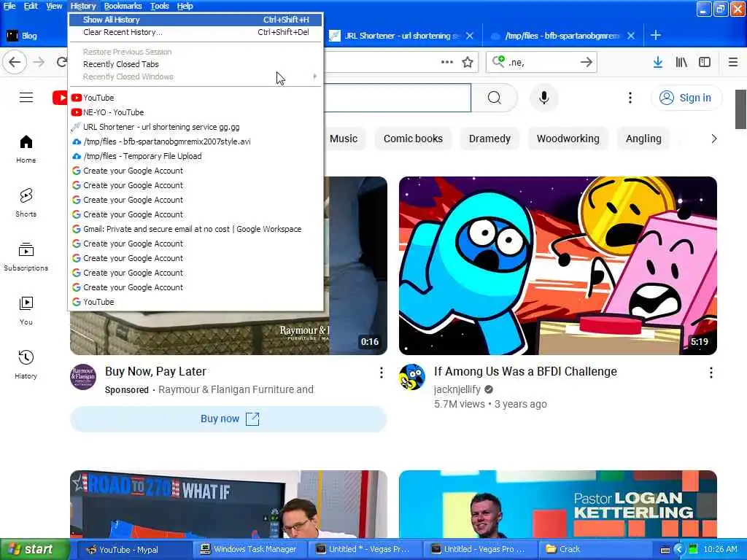Open options menu for Buy Now ad
This screenshot has width=747, height=560.
(x=381, y=373)
